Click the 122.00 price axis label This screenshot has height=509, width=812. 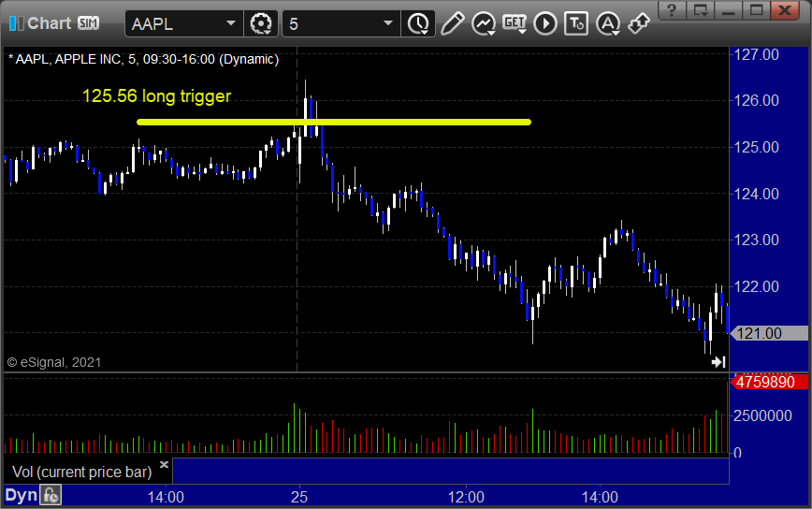click(756, 286)
